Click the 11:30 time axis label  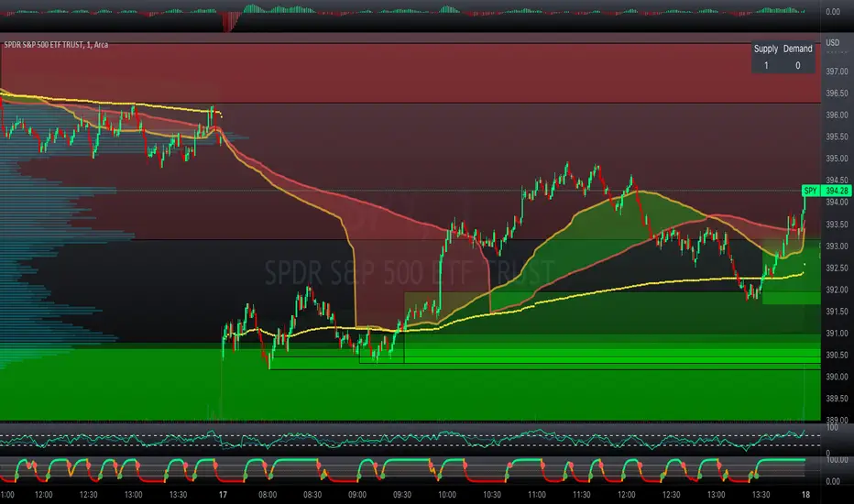click(581, 495)
